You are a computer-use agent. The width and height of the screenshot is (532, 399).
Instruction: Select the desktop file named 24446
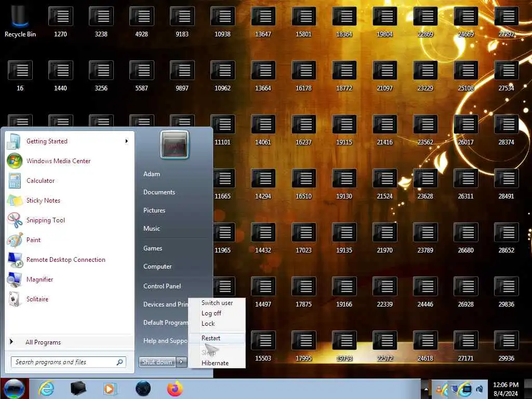[425, 292]
